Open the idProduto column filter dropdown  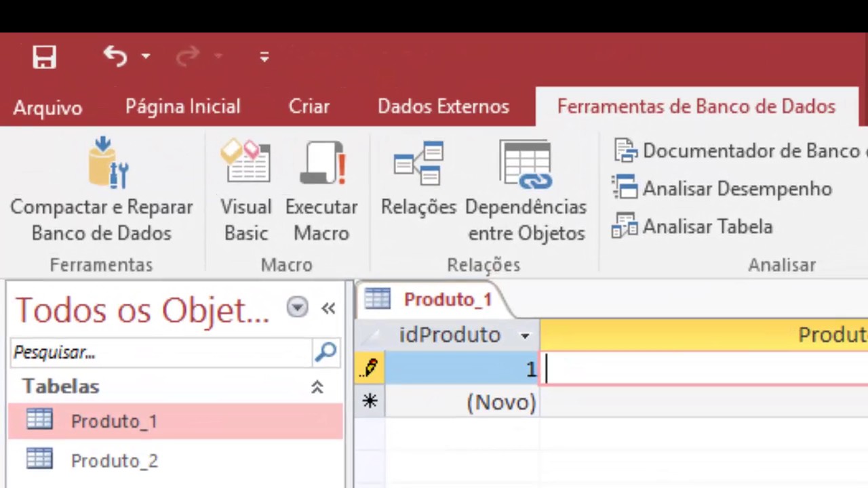[x=525, y=335]
